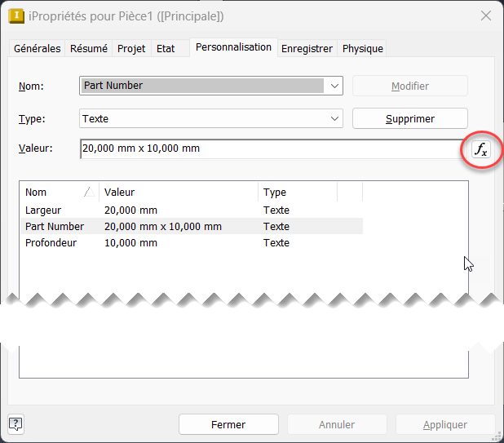Go to the Etat tab

point(166,49)
